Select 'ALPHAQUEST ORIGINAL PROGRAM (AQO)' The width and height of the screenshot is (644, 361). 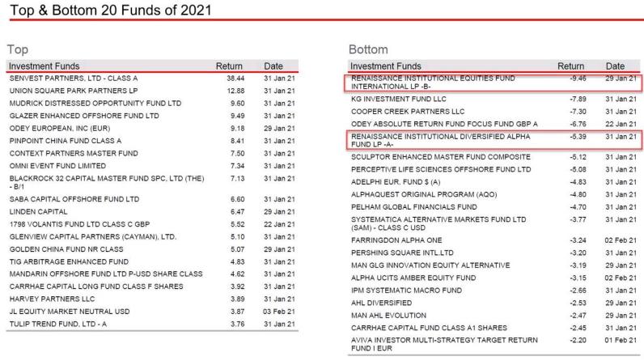click(424, 195)
